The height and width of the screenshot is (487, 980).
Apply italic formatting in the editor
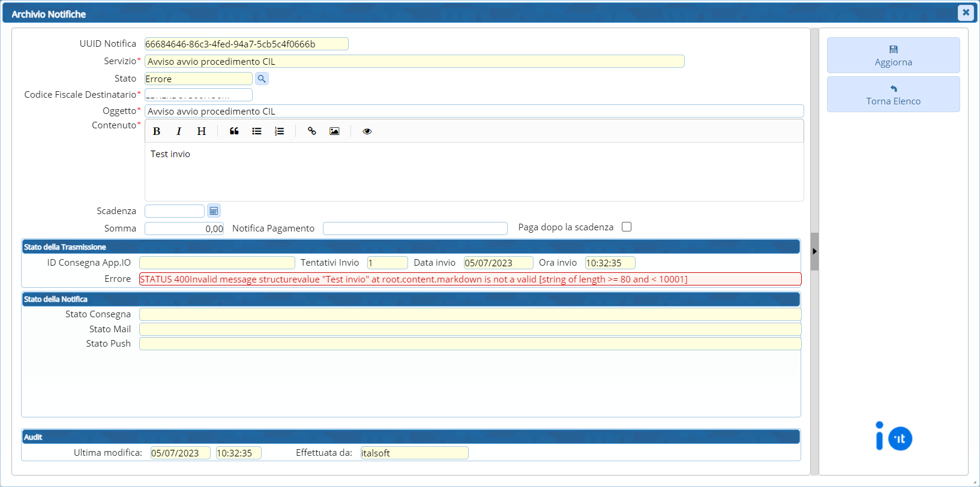coord(179,131)
